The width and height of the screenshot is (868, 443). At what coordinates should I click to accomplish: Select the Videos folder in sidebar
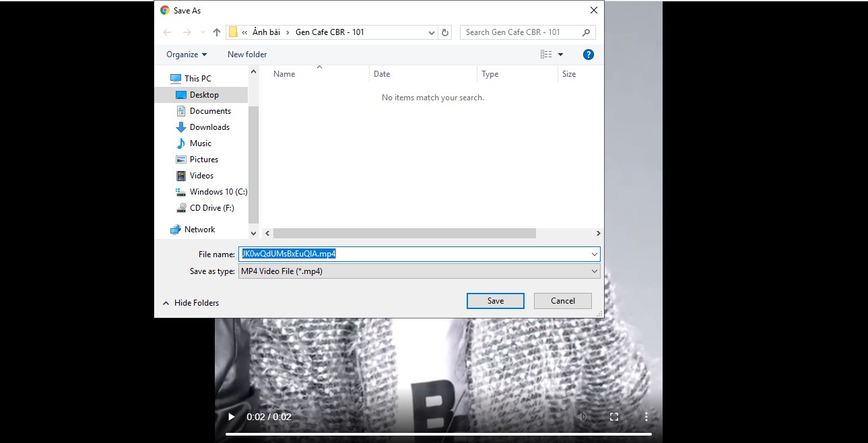point(200,175)
